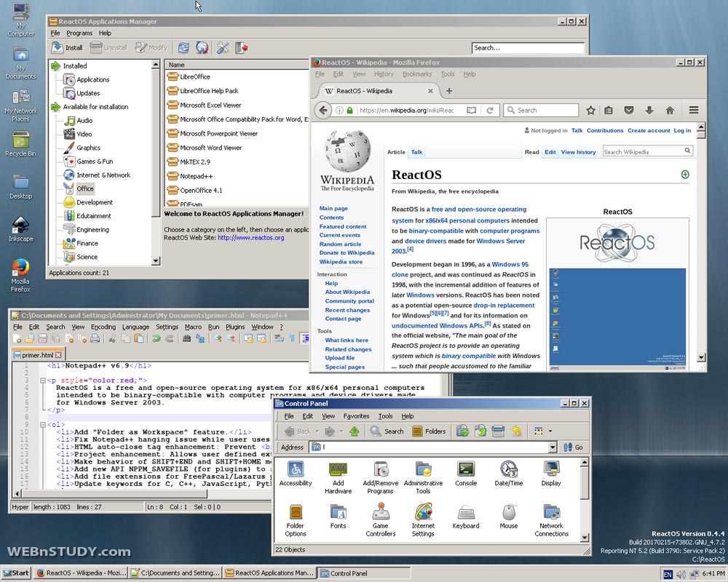This screenshot has height=582, width=728.
Task: Click Find binoculars icon in Notepad++
Action: (186, 338)
